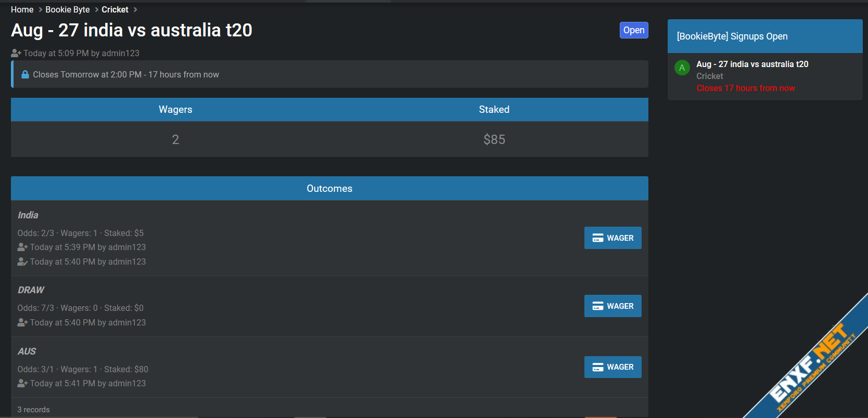868x418 pixels.
Task: Click the green 'A' avatar in sidebar
Action: click(x=682, y=68)
